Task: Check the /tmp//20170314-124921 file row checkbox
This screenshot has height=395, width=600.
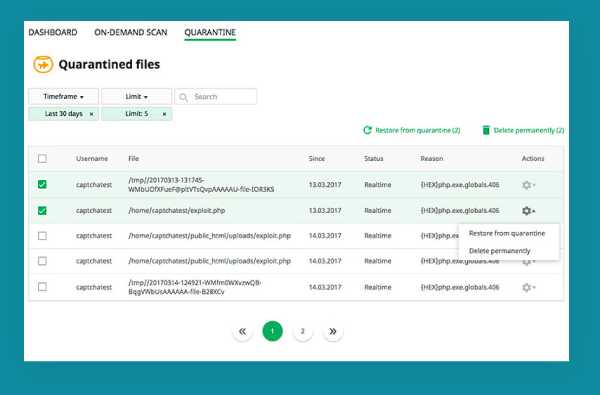Action: tap(42, 287)
